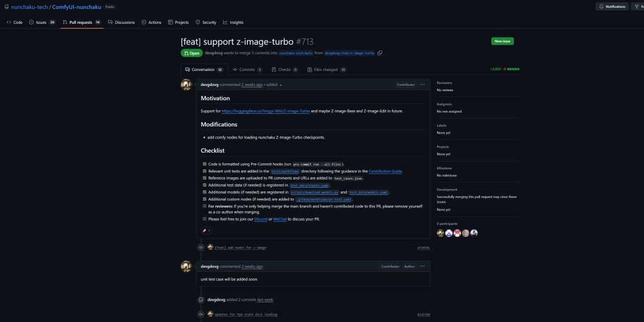Click the test_data/inputs.yaml code label
The width and height of the screenshot is (644, 322).
pos(309,185)
